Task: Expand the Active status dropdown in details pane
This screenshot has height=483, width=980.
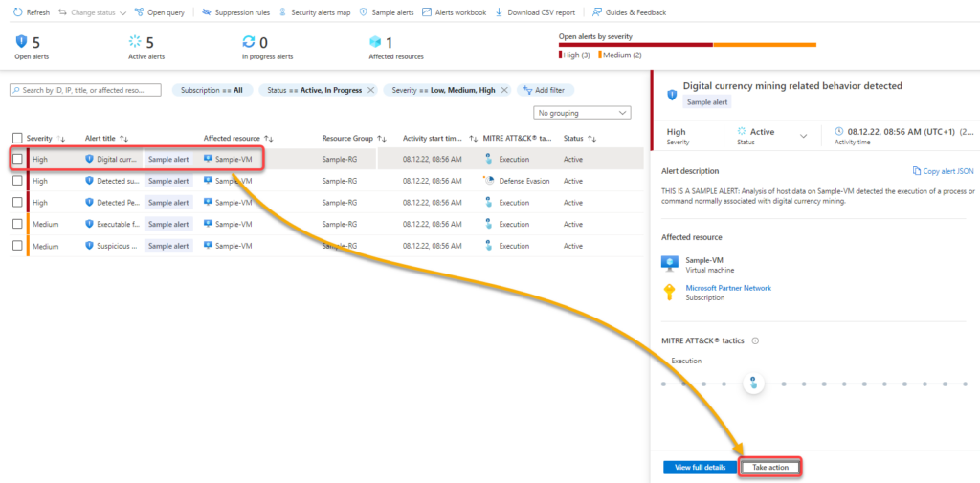Action: point(803,137)
